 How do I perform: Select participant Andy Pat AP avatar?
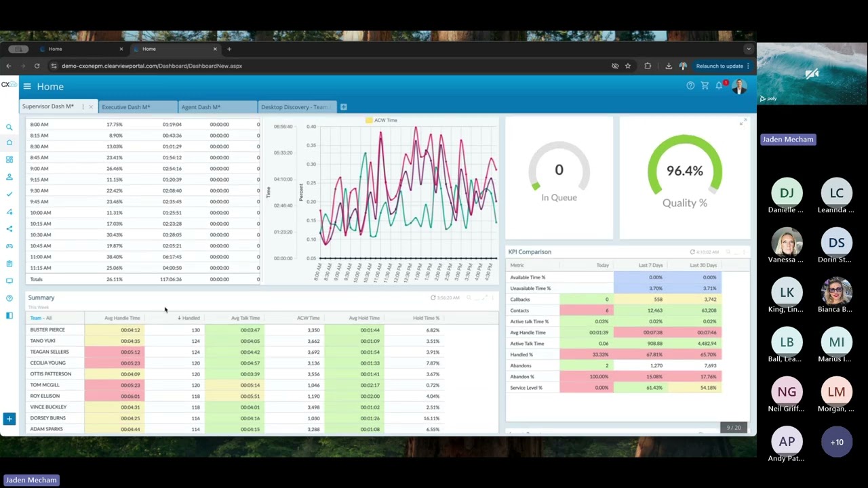[787, 442]
